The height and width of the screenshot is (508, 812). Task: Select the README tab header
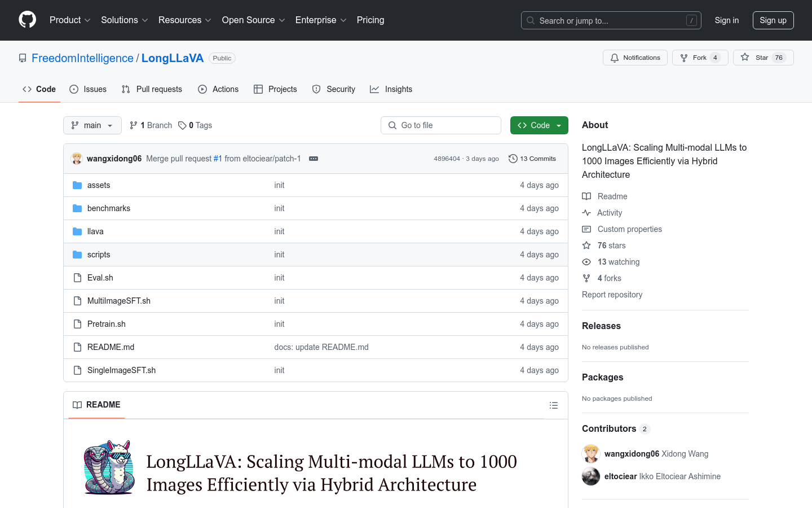click(96, 405)
